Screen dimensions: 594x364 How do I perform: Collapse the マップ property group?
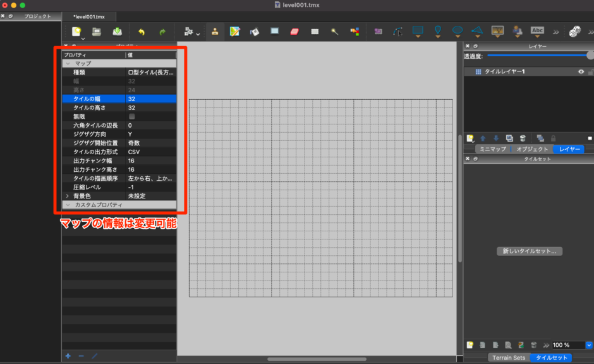point(68,64)
